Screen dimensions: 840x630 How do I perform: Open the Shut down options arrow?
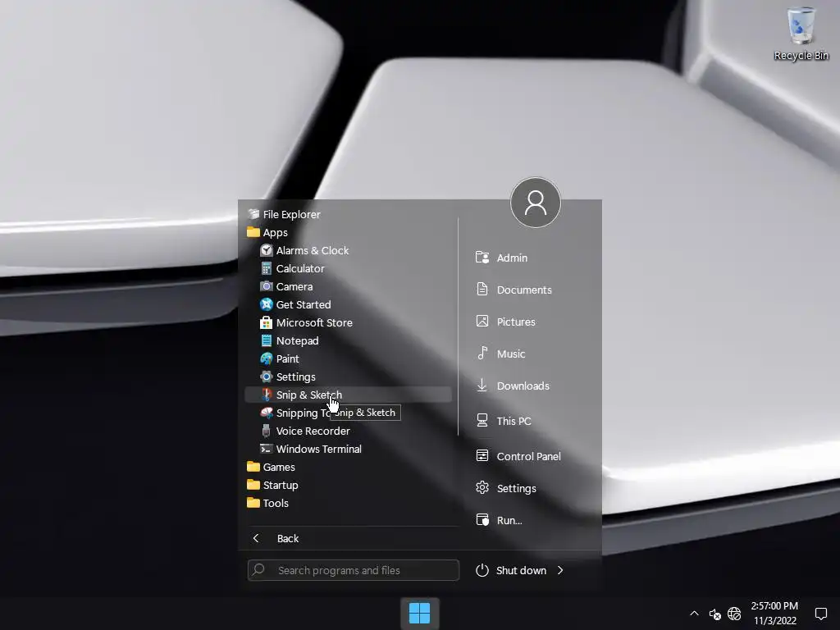tap(560, 571)
